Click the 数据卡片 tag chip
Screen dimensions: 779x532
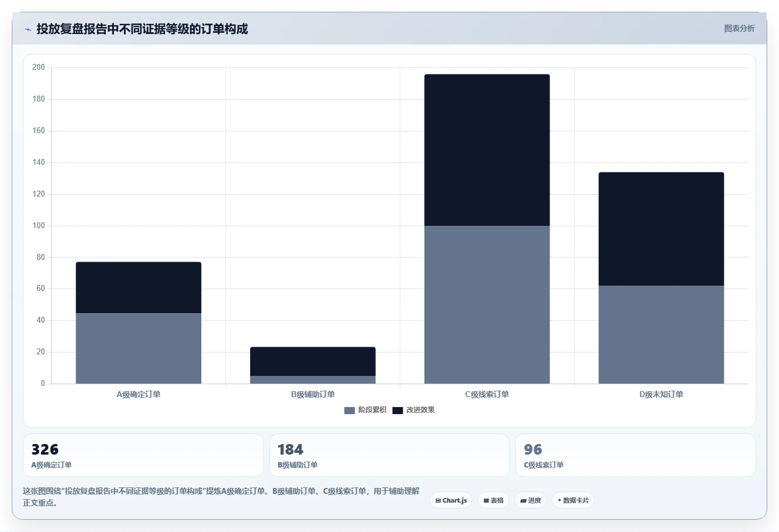pyautogui.click(x=573, y=500)
